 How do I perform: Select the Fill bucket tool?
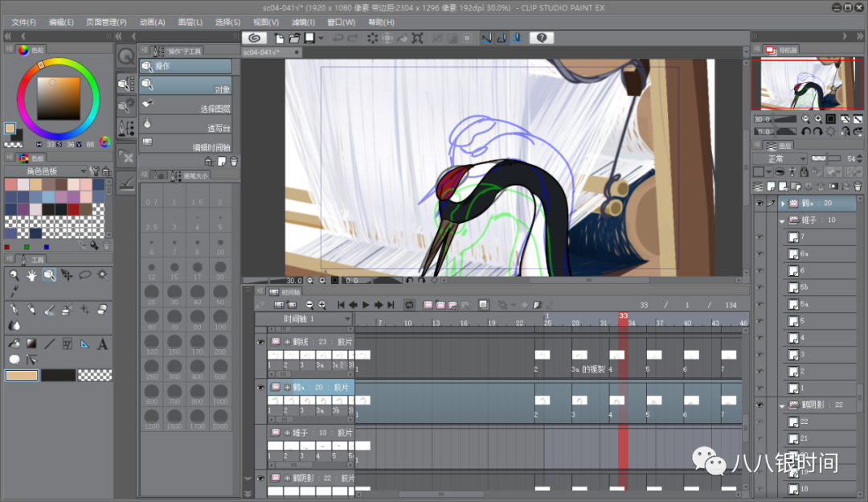[x=14, y=344]
